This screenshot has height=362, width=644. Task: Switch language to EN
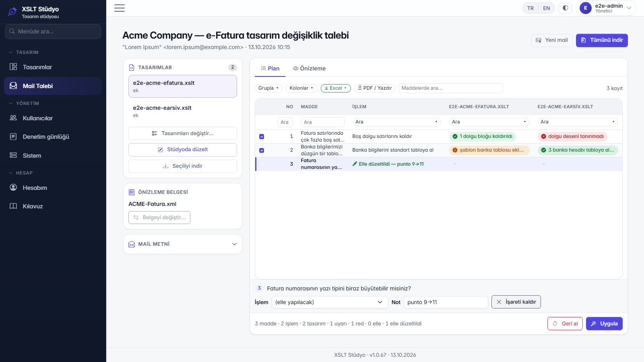(x=546, y=8)
